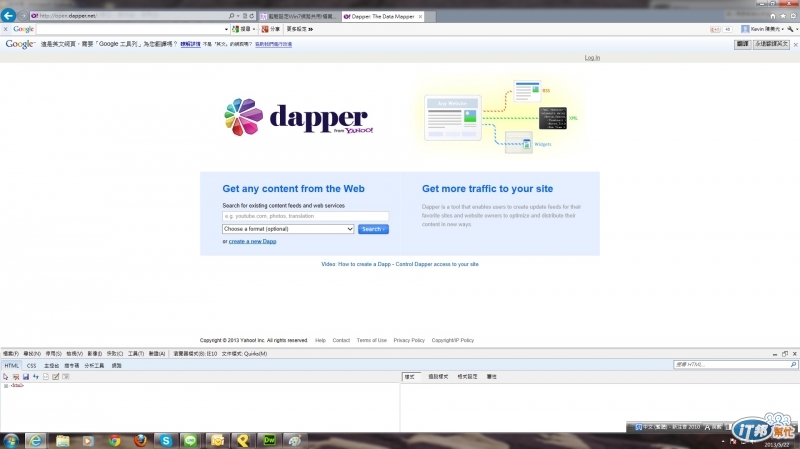Open Control Dapper access to your site link
Image resolution: width=800 pixels, height=449 pixels.
tap(437, 264)
